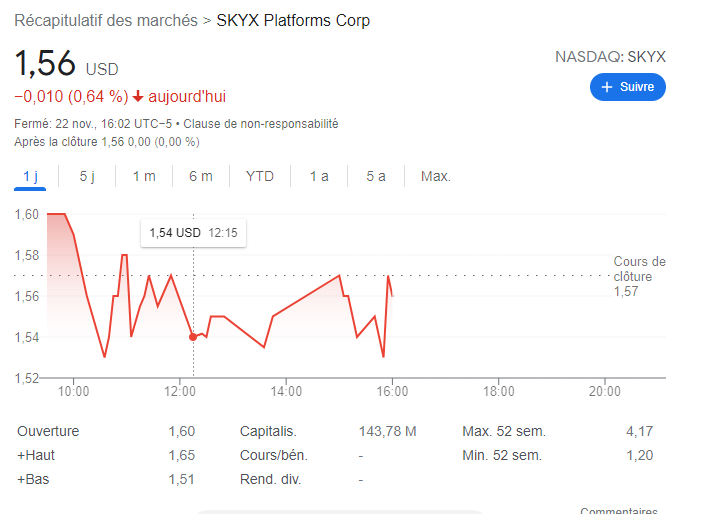The width and height of the screenshot is (711, 514).
Task: Click the NASDAQ: SKYX ticker label
Action: pyautogui.click(x=610, y=57)
